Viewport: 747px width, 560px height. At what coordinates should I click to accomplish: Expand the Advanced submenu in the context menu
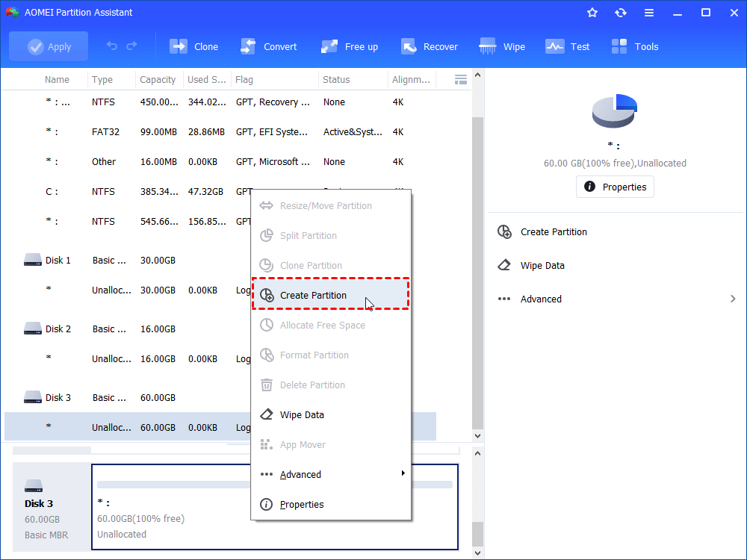click(301, 473)
